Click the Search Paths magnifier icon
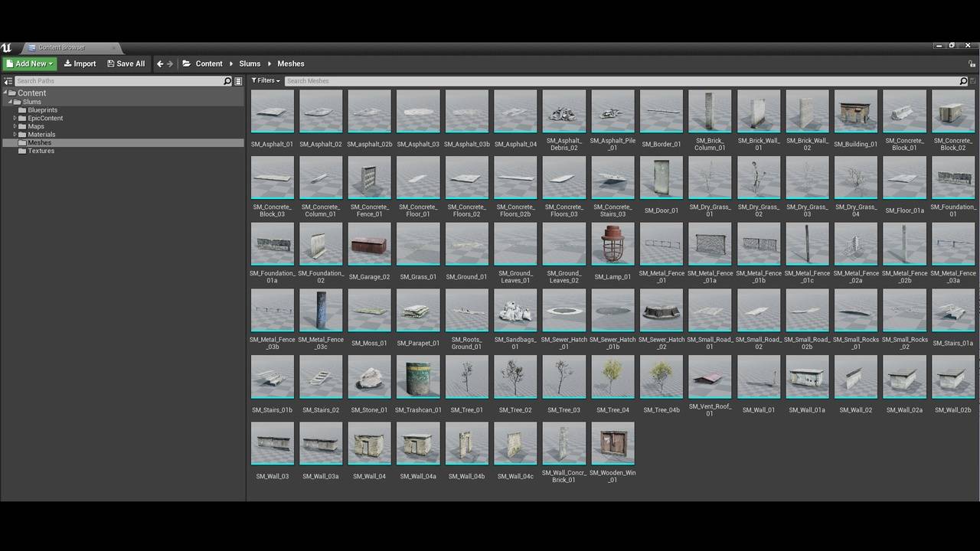This screenshot has width=980, height=551. pyautogui.click(x=227, y=81)
